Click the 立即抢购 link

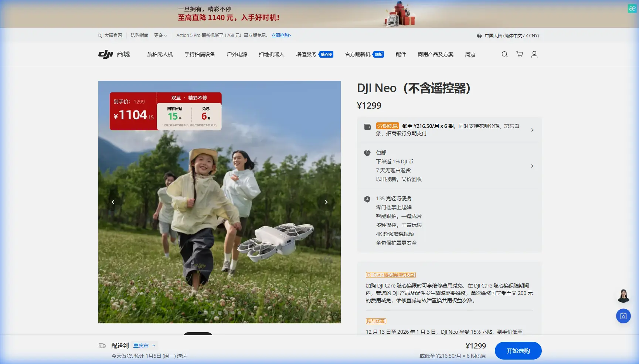[x=281, y=35]
